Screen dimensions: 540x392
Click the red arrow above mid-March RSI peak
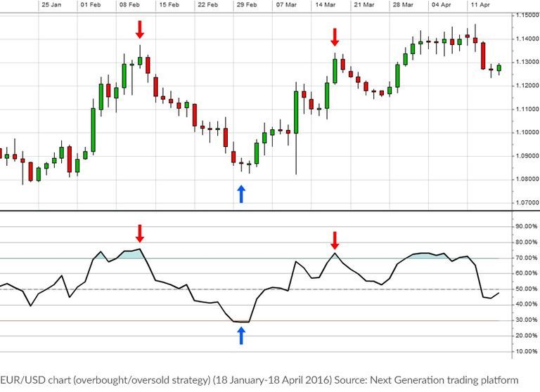335,240
